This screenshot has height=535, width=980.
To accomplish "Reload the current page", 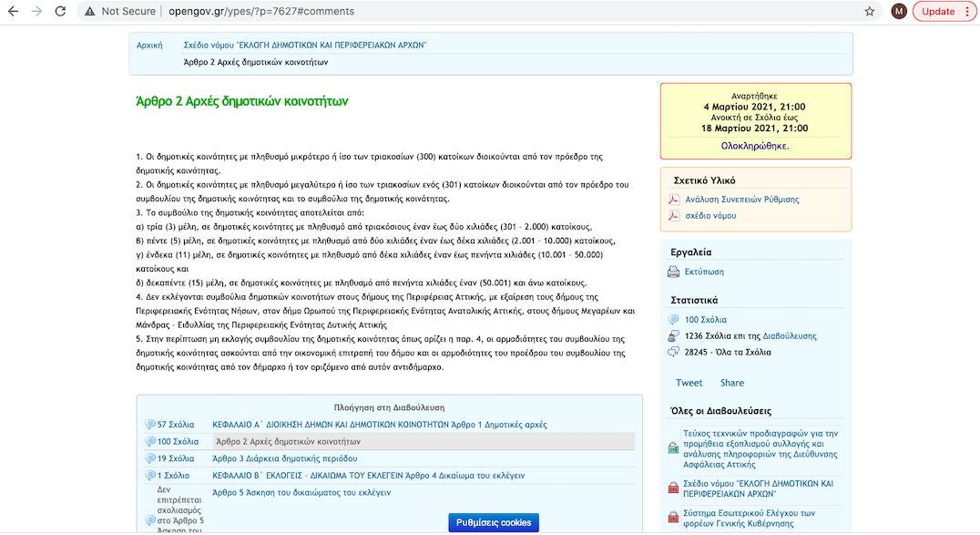I will coord(61,11).
